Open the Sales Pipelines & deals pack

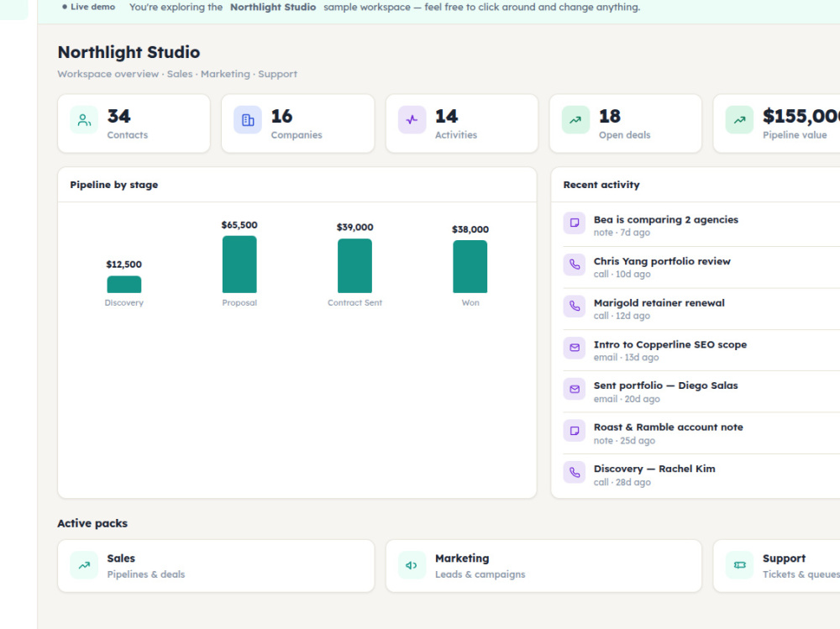tap(216, 566)
